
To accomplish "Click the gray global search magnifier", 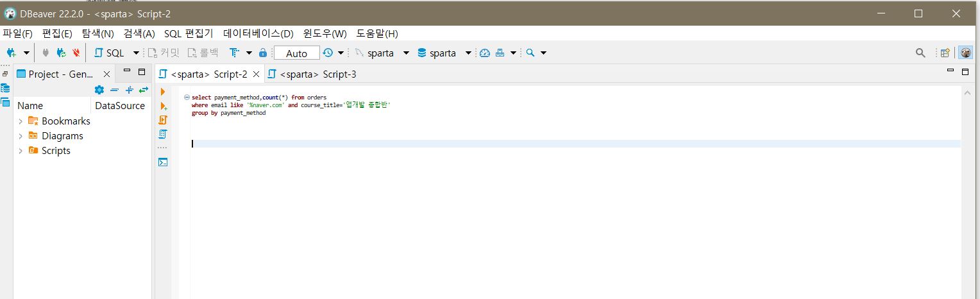I will click(920, 53).
